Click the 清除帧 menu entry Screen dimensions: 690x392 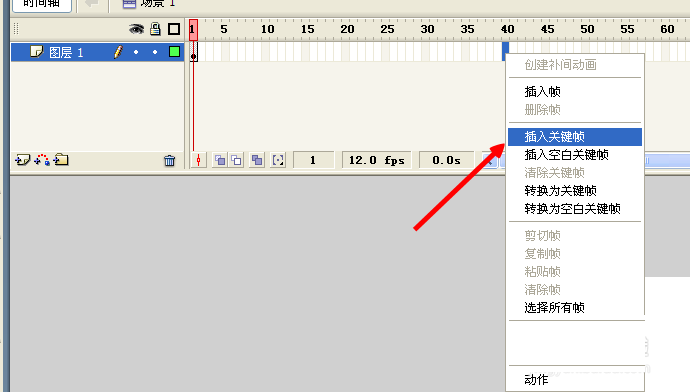pyautogui.click(x=575, y=290)
